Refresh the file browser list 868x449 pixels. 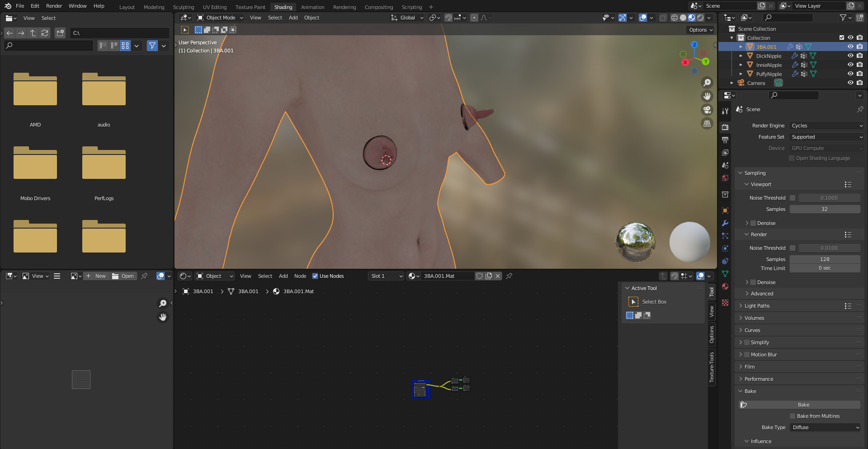[x=45, y=33]
